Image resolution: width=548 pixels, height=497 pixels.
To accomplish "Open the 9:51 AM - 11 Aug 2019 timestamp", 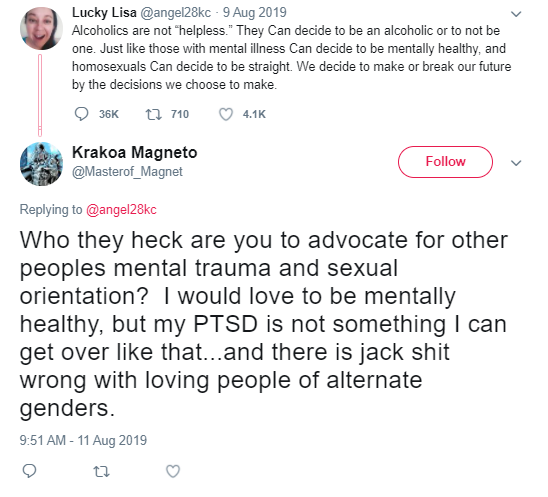I will 83,440.
